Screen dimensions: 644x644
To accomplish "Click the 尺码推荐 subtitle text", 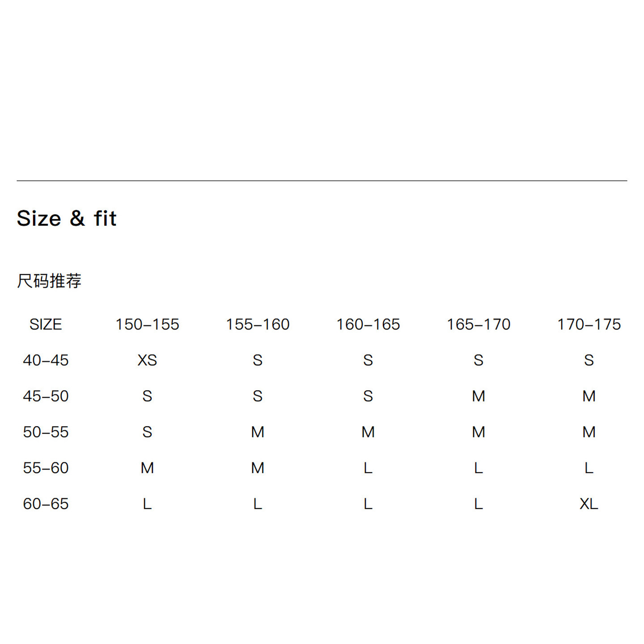I will 49,281.
